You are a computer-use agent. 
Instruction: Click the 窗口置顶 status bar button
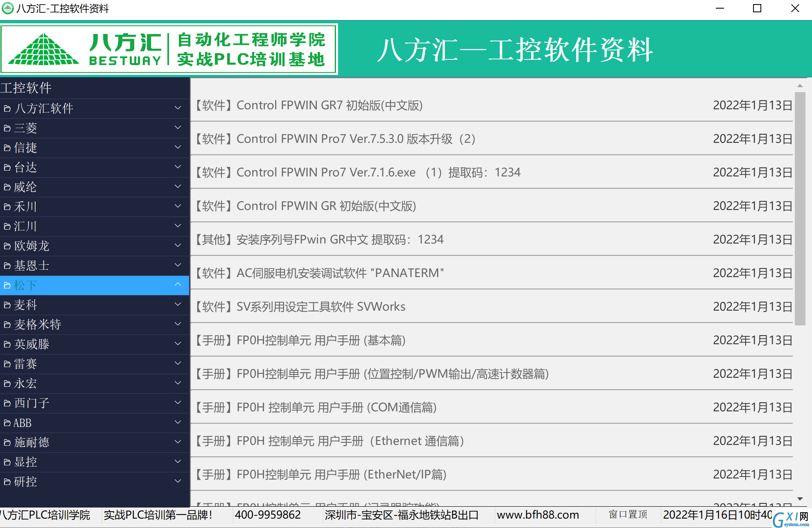tap(628, 514)
